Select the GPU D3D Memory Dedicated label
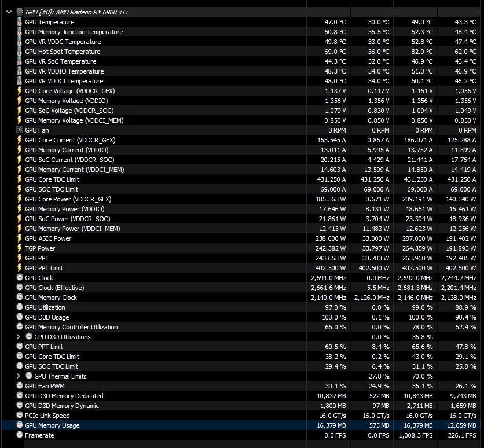484x448 pixels. [x=64, y=396]
